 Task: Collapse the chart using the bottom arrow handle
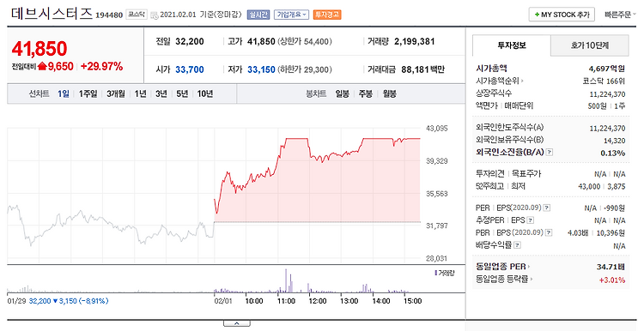click(237, 323)
